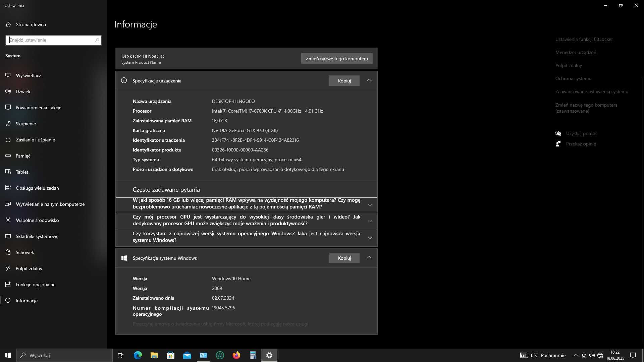644x362 pixels.
Task: Open Mail app from taskbar
Action: tap(187, 355)
